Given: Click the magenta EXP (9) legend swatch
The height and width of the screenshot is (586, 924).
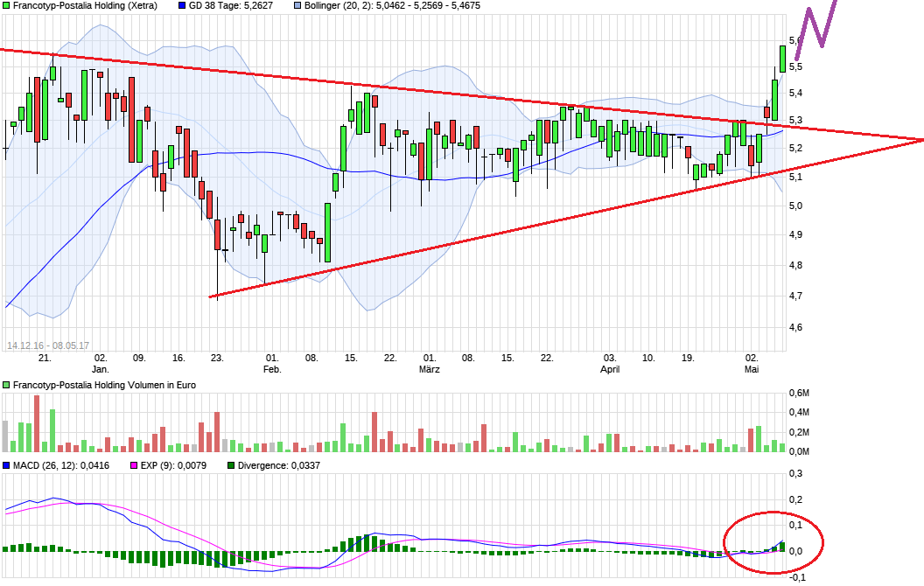Looking at the screenshot, I should (134, 465).
